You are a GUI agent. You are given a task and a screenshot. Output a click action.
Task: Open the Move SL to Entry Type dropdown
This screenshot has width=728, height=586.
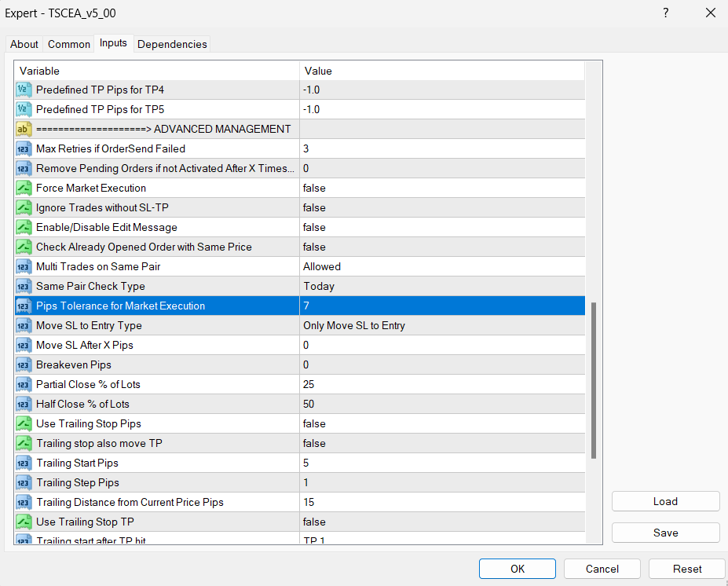point(354,325)
